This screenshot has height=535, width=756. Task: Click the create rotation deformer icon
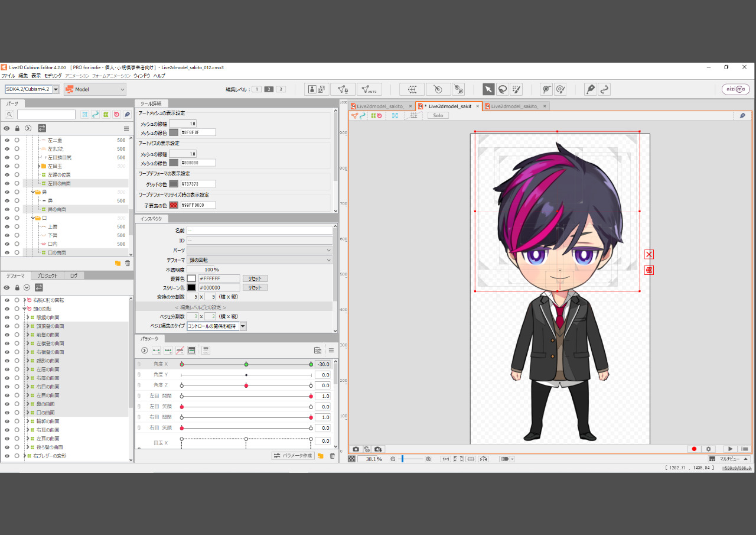(438, 89)
